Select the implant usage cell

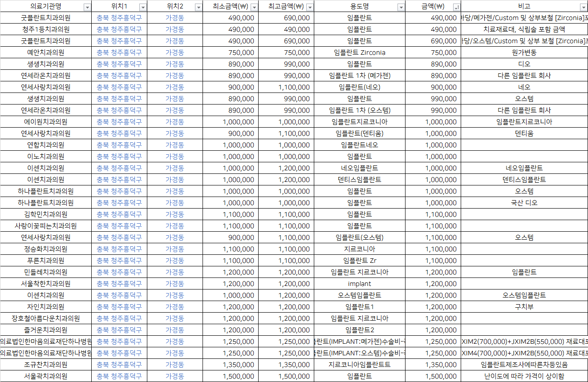click(360, 284)
